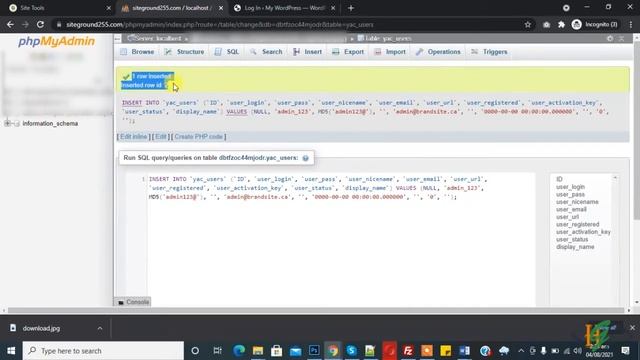The height and width of the screenshot is (360, 640).
Task: Click the Incognito profile button
Action: coord(595,24)
